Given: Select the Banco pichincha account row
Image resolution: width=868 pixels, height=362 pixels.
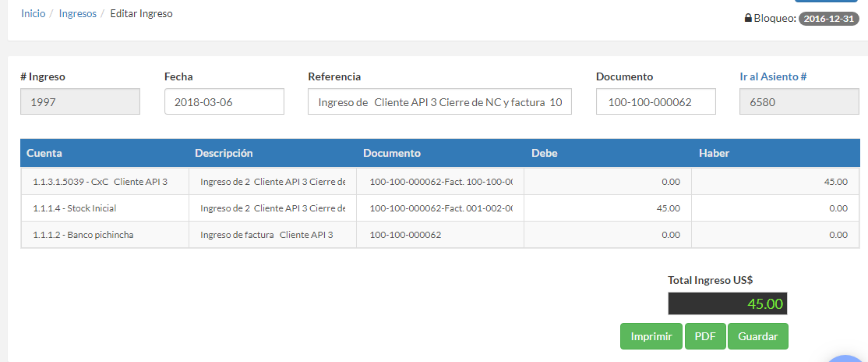Looking at the screenshot, I should pyautogui.click(x=104, y=235).
